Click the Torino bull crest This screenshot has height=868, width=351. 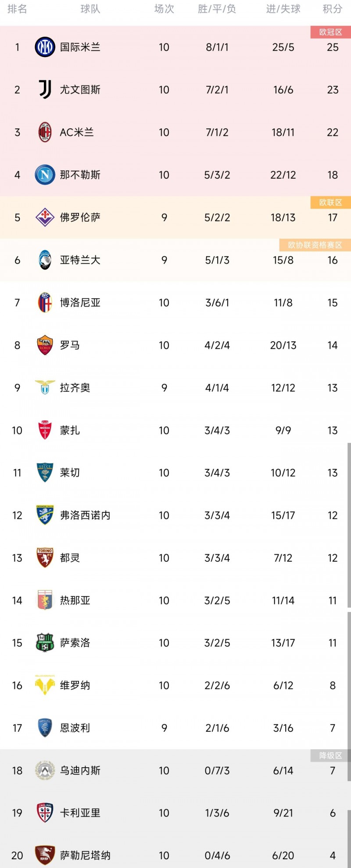[45, 557]
